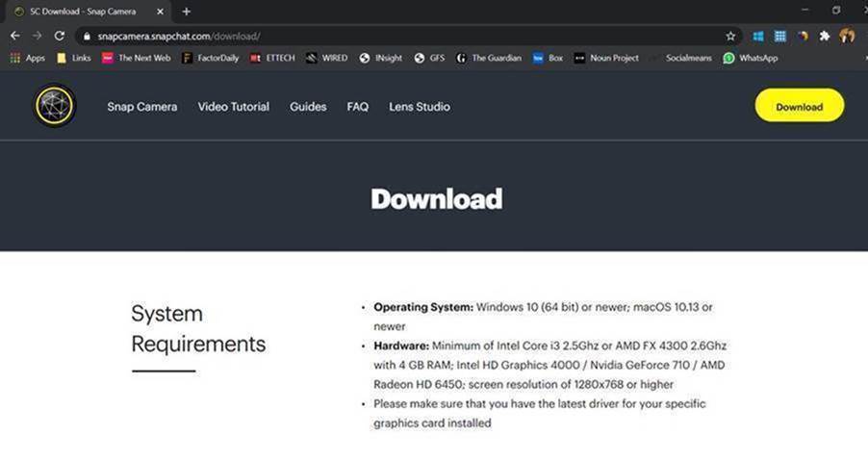Open the Video Tutorial nav item
The height and width of the screenshot is (461, 868).
[x=234, y=107]
